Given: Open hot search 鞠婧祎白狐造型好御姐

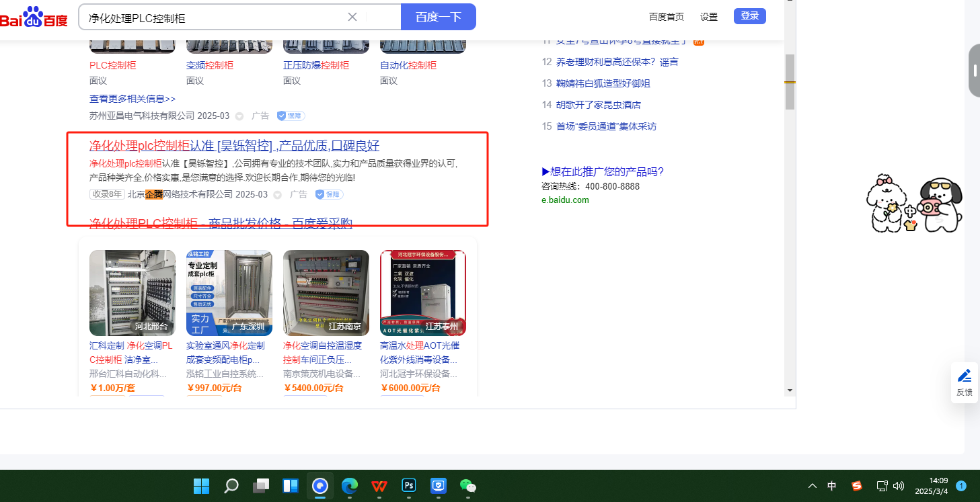Looking at the screenshot, I should (x=603, y=83).
